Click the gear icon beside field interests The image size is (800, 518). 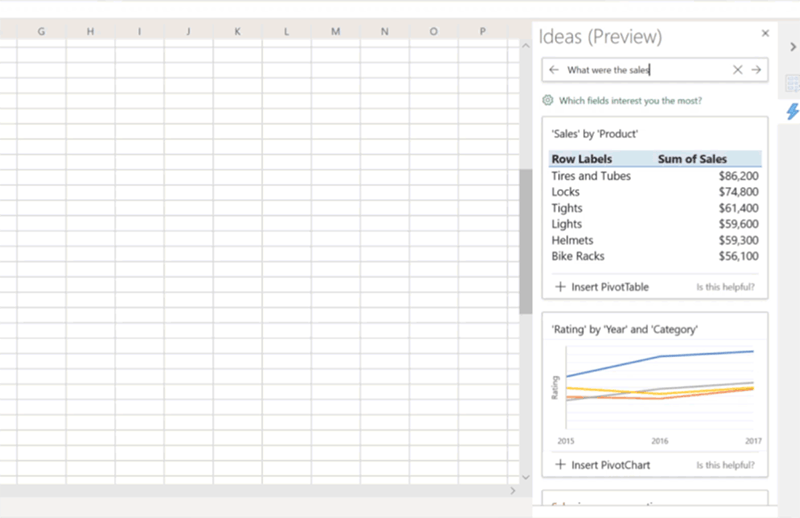pos(548,100)
